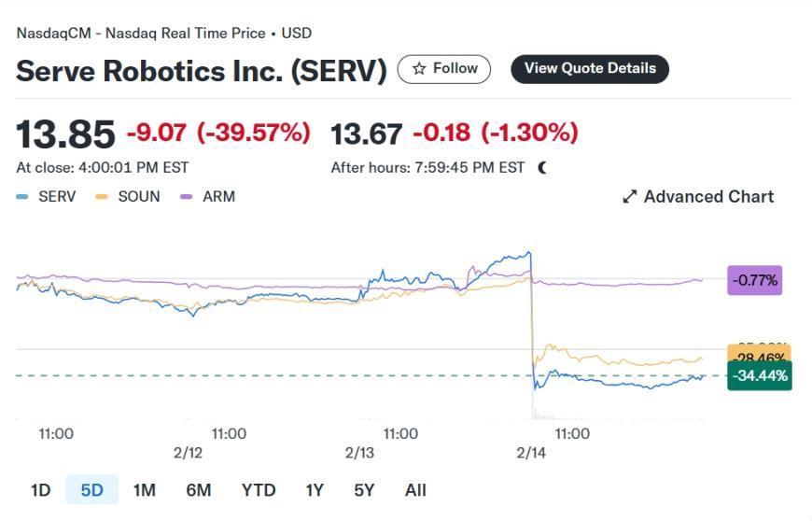
Task: Click the Follow star button
Action: pos(443,69)
